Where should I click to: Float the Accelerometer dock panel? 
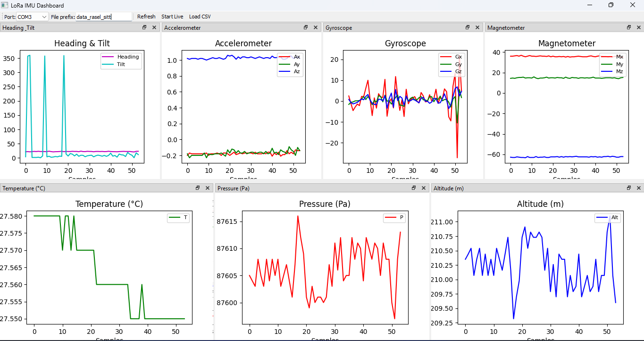(x=306, y=27)
